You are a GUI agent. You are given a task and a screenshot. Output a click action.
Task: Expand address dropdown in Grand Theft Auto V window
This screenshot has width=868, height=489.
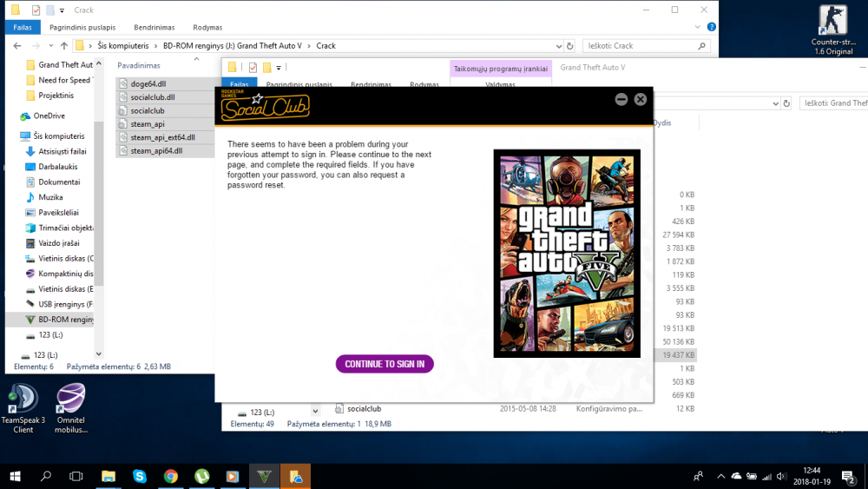[x=775, y=103]
